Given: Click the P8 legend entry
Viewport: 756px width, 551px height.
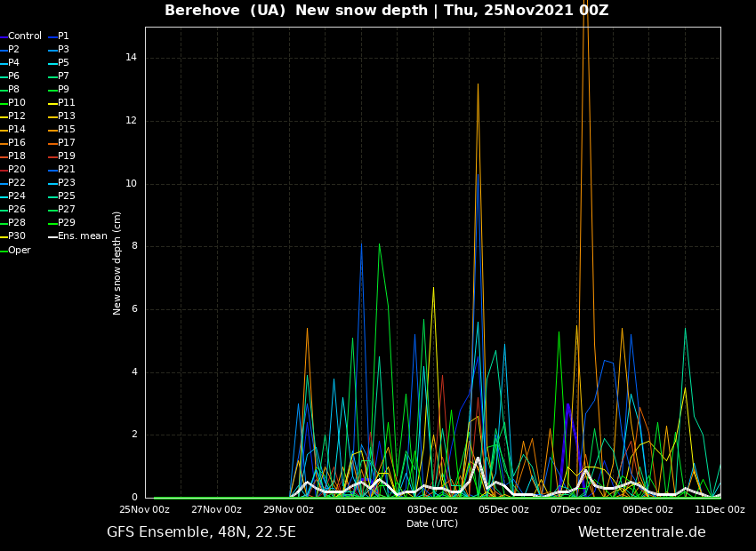Looking at the screenshot, I should point(14,90).
